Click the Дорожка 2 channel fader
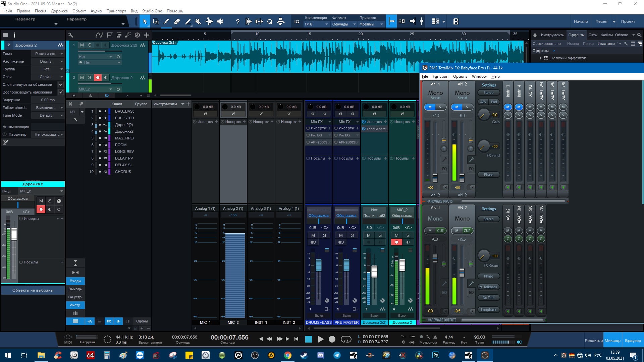Screen dimensions: 644x362 [x=402, y=265]
